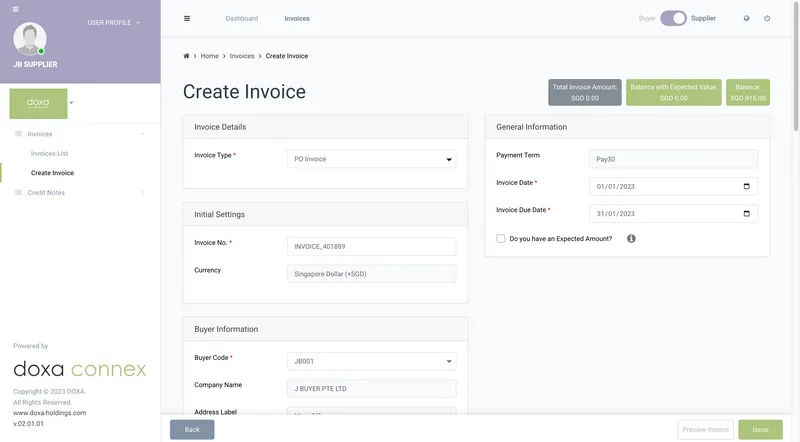This screenshot has height=442, width=800.
Task: Switch to the Dashboard tab
Action: click(241, 18)
